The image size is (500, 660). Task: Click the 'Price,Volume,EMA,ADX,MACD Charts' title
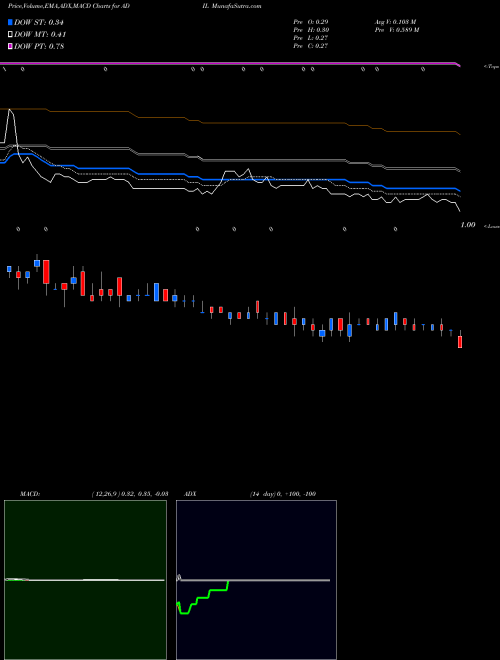click(x=60, y=6)
